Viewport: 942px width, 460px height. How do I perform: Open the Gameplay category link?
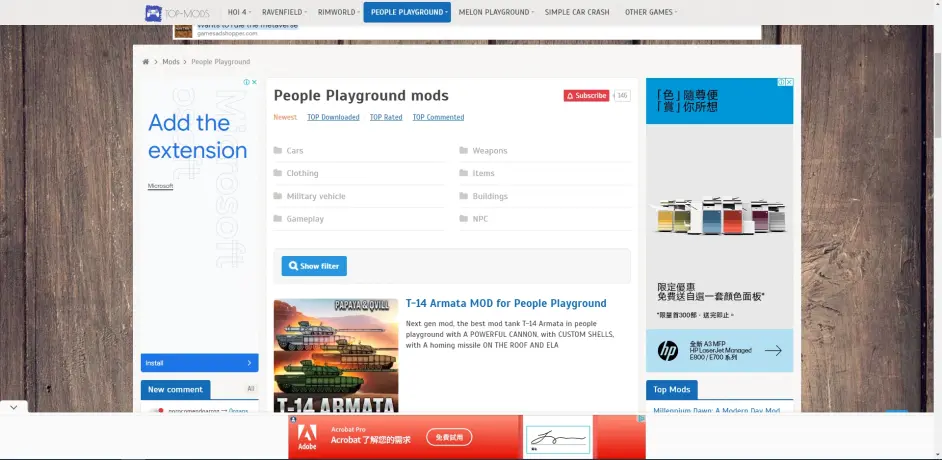[305, 219]
